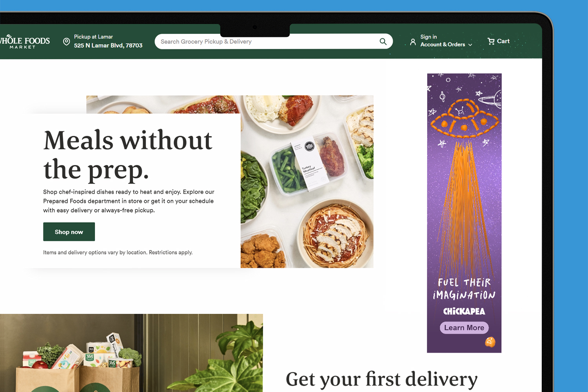Click the shopping cart icon
Viewport: 588px width, 392px height.
(x=491, y=41)
